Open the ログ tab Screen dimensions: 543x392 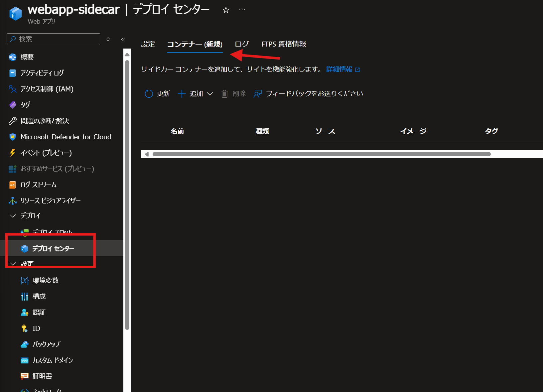[242, 44]
